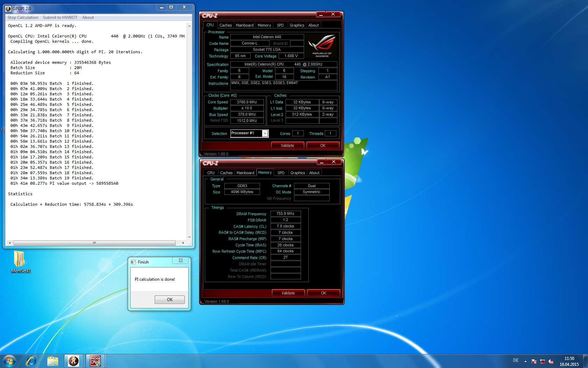Click the Republic of Gamers logo
The height and width of the screenshot is (368, 588).
click(322, 46)
